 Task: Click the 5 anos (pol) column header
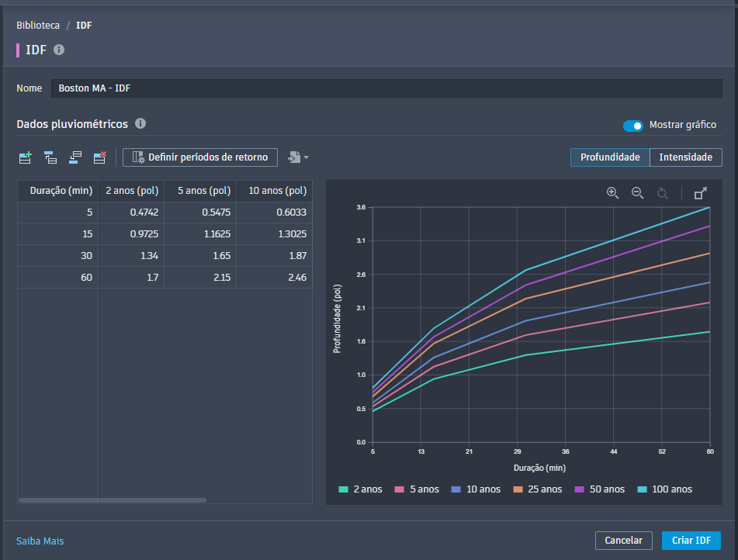200,191
